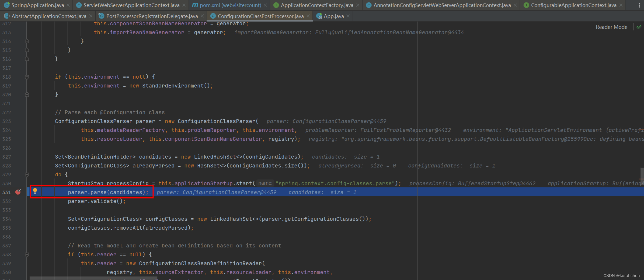Viewport: 644px width, 280px height.
Task: Click the 'name:' parameter hint on line 330
Action: point(265,183)
